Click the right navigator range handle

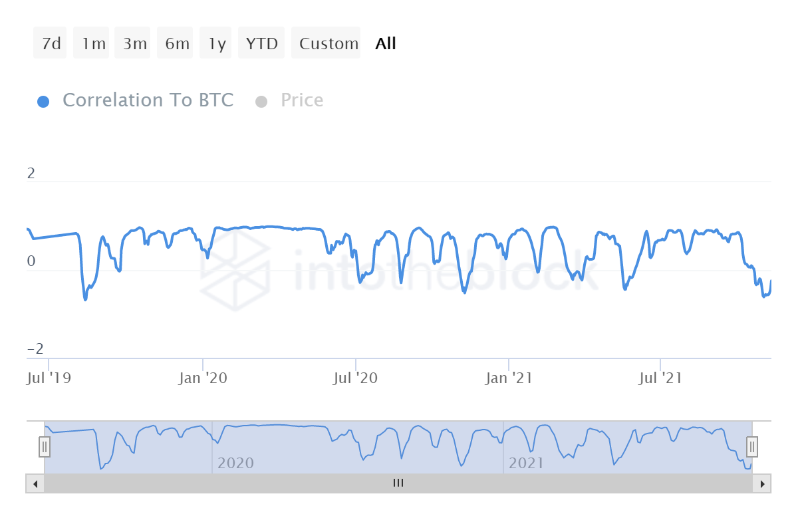[752, 447]
